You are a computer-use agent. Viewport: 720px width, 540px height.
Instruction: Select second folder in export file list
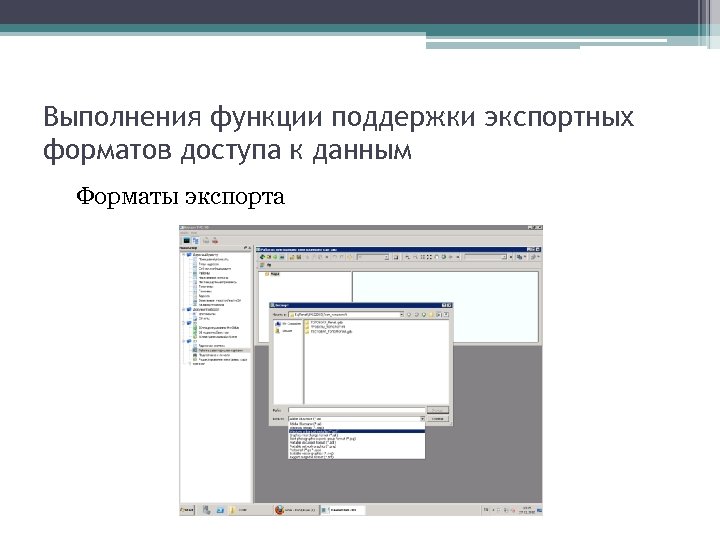coord(325,326)
